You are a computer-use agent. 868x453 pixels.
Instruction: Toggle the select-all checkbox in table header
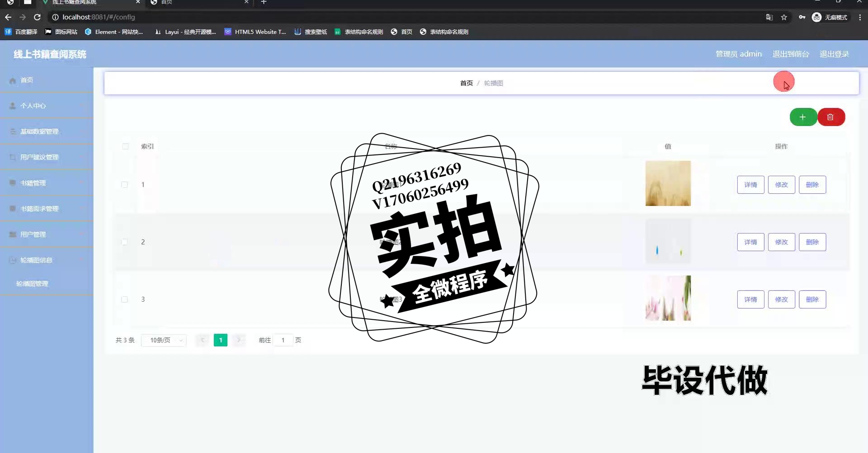point(125,146)
